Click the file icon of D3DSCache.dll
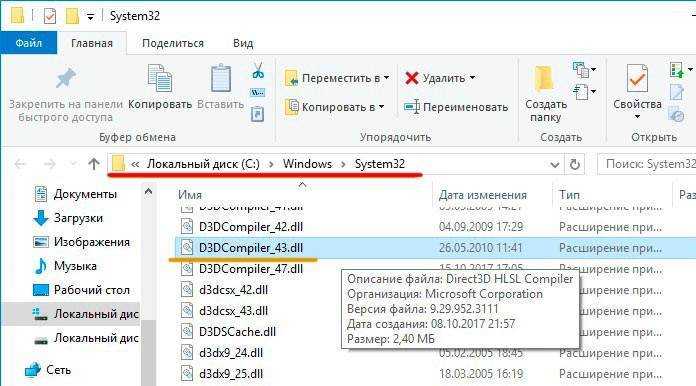The height and width of the screenshot is (386, 696). click(187, 331)
